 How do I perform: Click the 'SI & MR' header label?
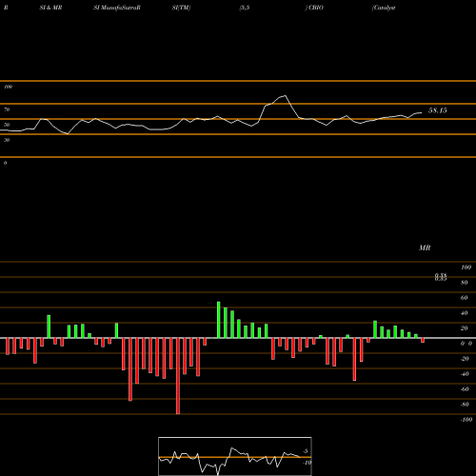pos(50,8)
